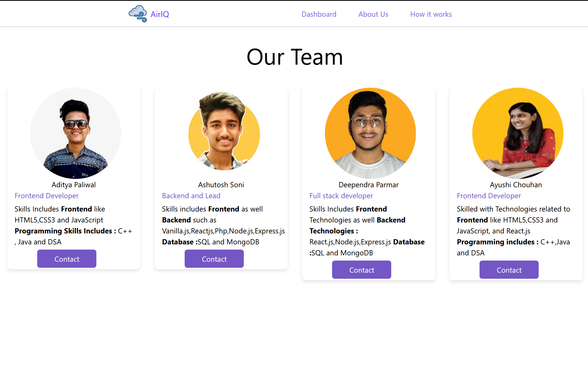Click the AirIQ cloud logo icon
The image size is (588, 378).
[x=138, y=14]
